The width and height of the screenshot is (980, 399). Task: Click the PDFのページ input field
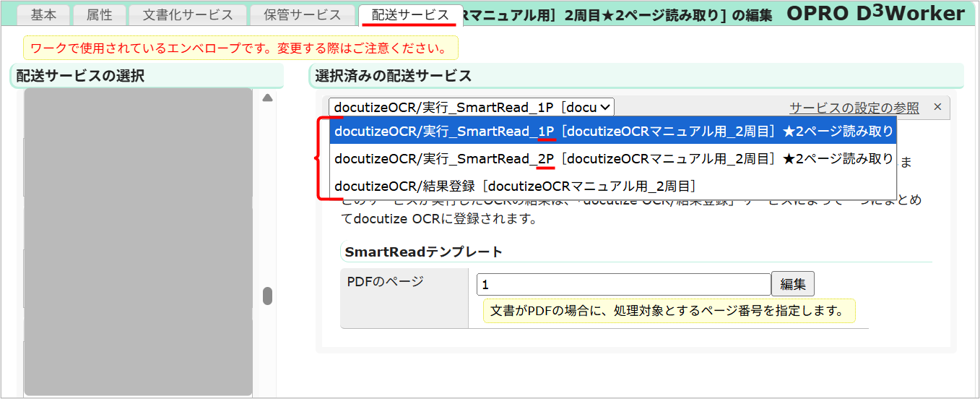624,284
